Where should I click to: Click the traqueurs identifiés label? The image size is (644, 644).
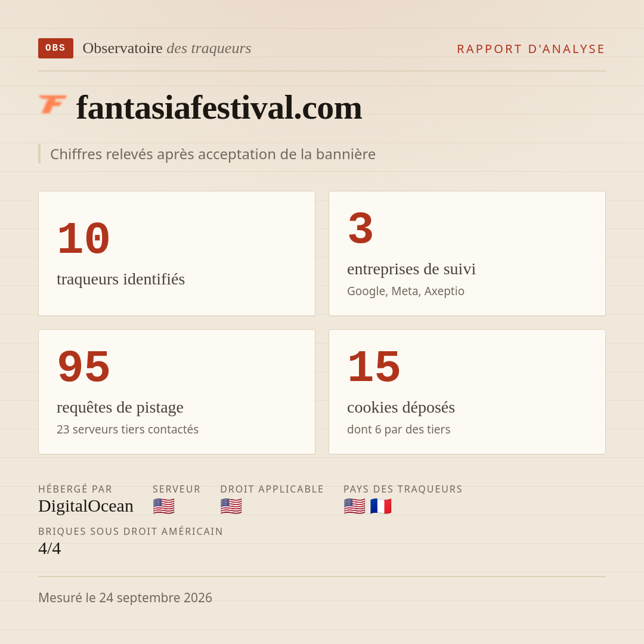point(120,279)
